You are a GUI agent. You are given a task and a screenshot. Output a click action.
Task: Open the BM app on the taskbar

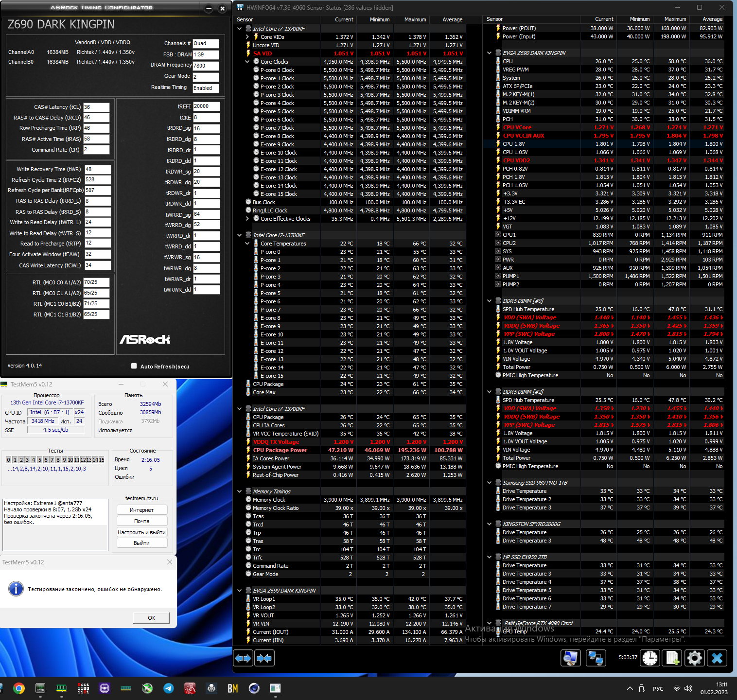tap(232, 688)
